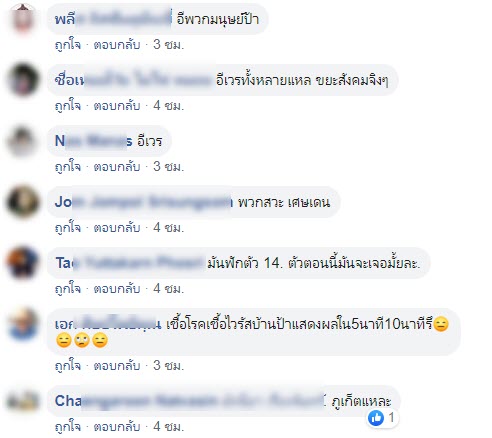This screenshot has width=492, height=438.
Task: Reply (ตอบกลับ) to the อีพวกมนุษย์ป้า comment
Action: click(x=117, y=44)
